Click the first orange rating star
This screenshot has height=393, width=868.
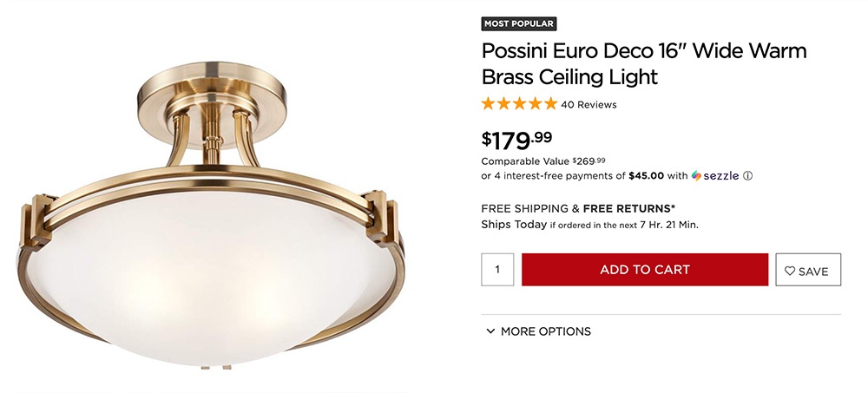[488, 103]
